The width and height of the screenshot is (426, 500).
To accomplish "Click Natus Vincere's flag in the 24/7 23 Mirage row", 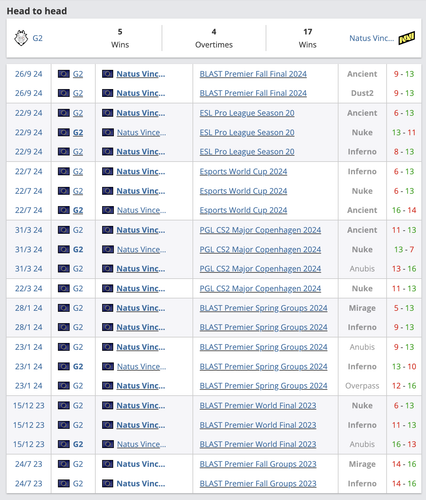I will [108, 464].
